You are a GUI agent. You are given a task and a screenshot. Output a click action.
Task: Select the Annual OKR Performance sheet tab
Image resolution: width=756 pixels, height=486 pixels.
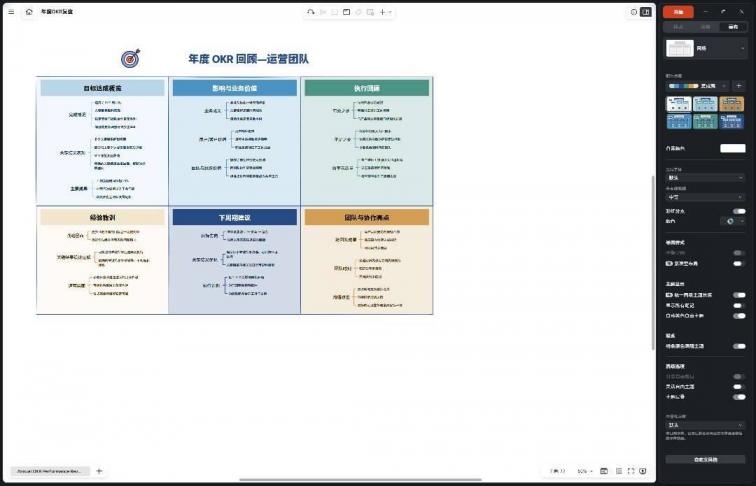pyautogui.click(x=50, y=471)
